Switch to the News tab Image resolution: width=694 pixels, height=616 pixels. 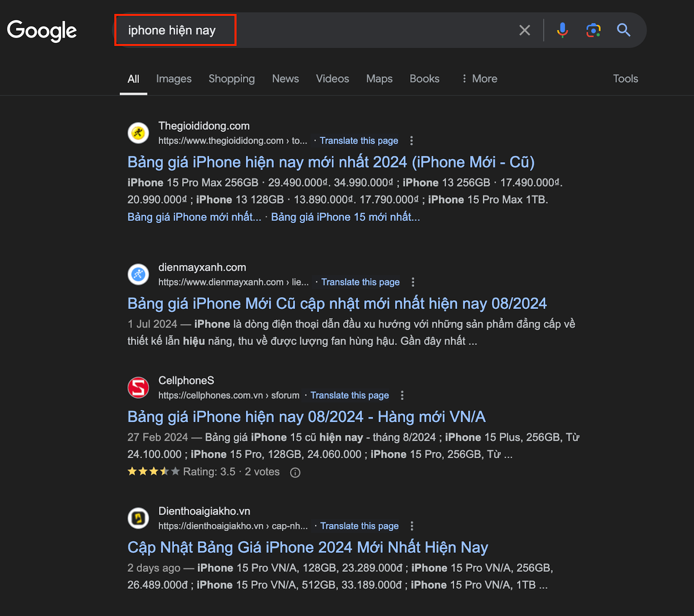(x=285, y=79)
